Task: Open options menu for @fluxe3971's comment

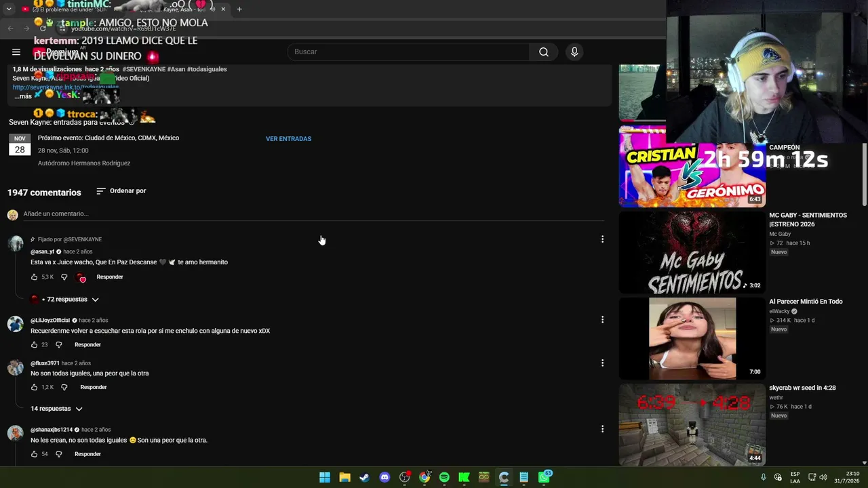Action: (602, 363)
